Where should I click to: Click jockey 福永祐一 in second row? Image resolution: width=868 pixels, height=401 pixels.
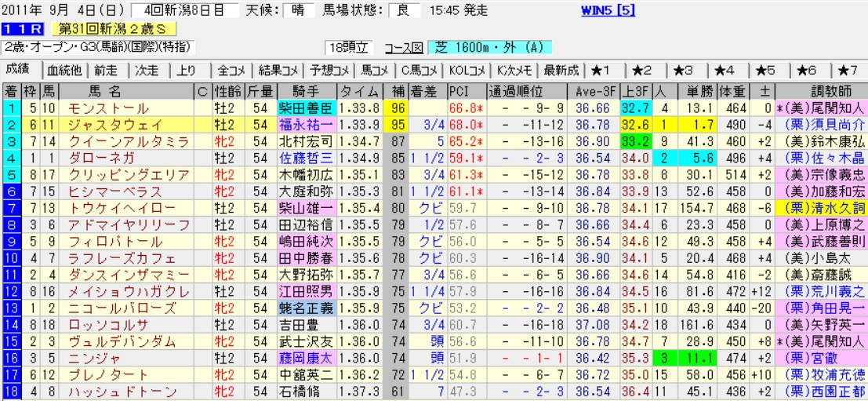pyautogui.click(x=306, y=124)
